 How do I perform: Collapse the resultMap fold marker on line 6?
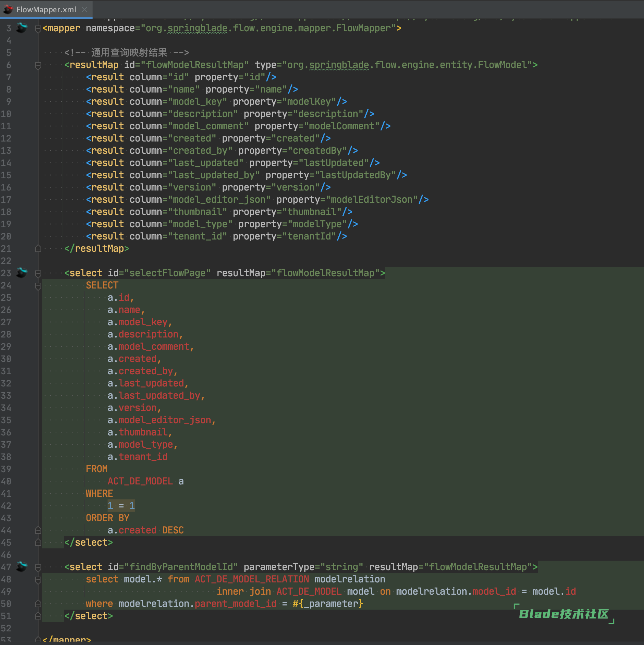coord(38,65)
